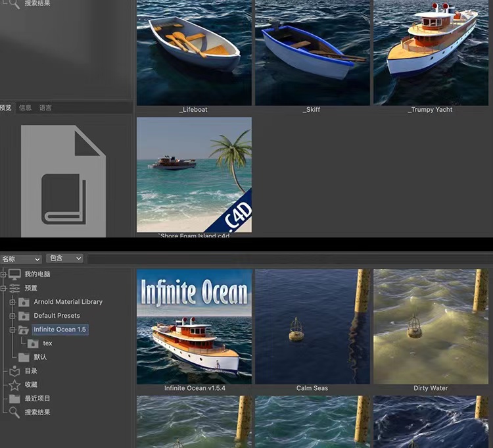Click the 默认 folder icon
Viewport: 493px width, 448px height.
[24, 357]
